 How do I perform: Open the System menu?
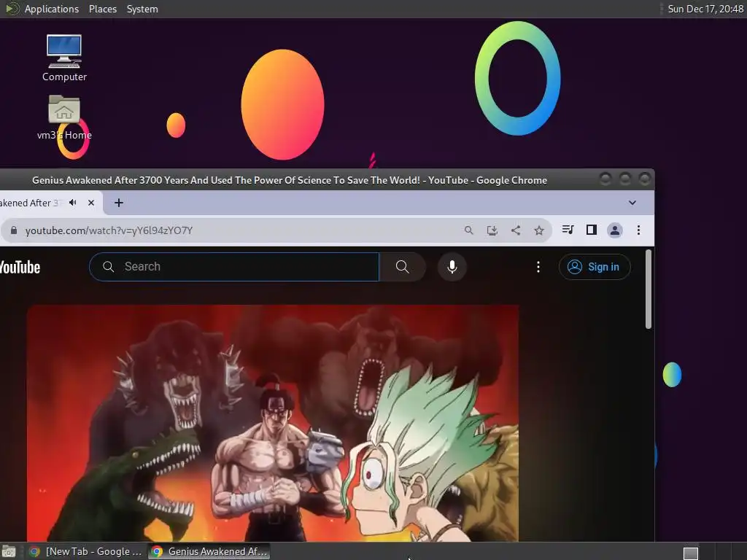(142, 9)
